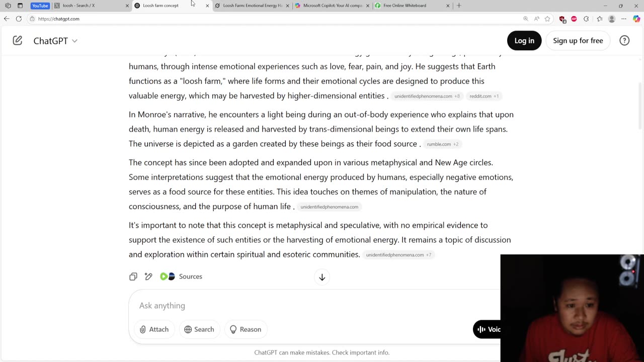This screenshot has width=644, height=362.
Task: Refresh the page in the browser
Action: pyautogui.click(x=19, y=19)
